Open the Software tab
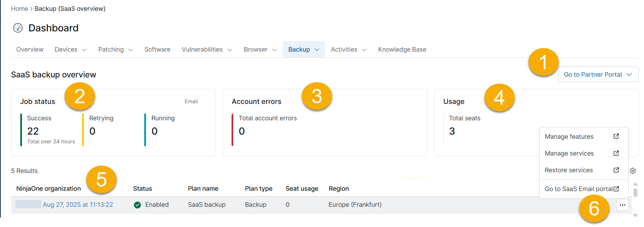 (x=157, y=50)
